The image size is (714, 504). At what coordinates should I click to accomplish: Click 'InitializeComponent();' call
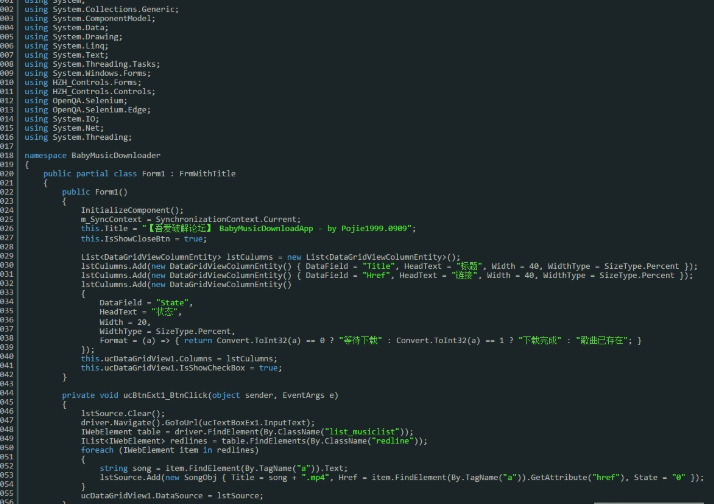pyautogui.click(x=132, y=210)
